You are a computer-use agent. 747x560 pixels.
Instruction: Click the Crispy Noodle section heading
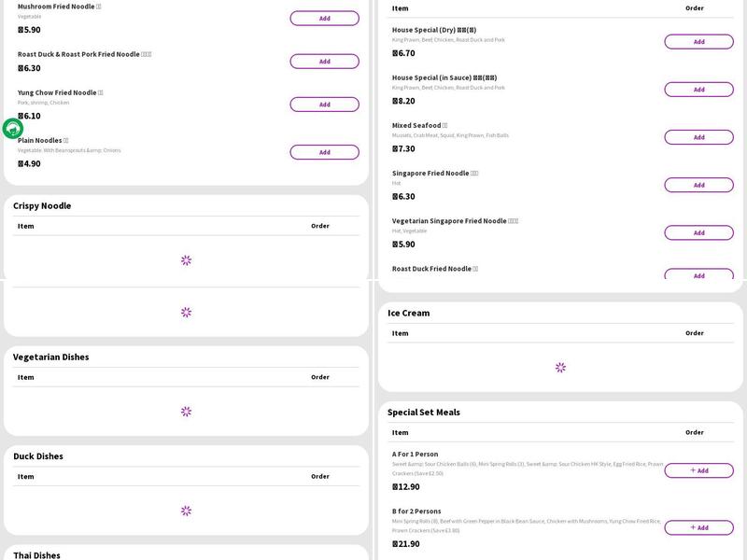42,206
